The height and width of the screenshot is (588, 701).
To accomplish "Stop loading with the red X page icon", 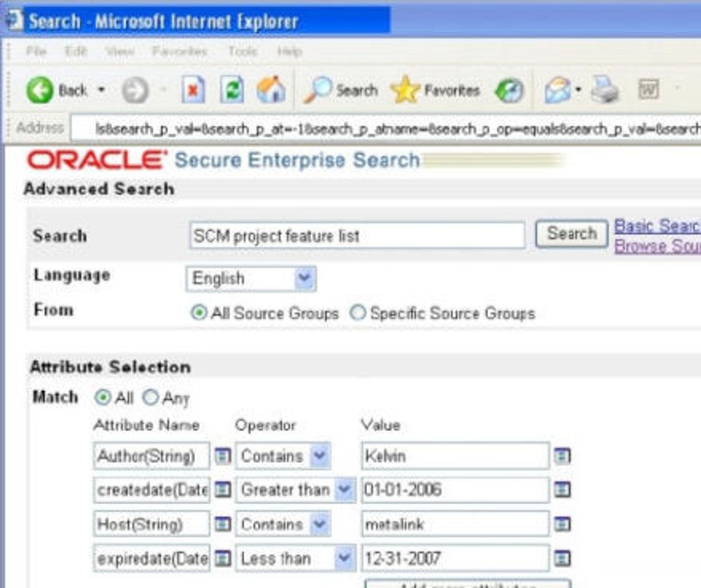I will (193, 90).
